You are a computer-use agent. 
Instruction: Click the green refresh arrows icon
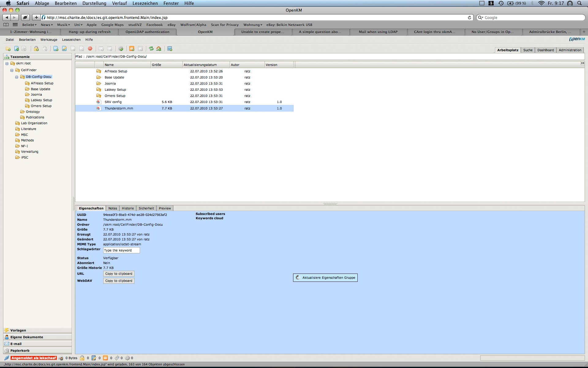point(151,49)
